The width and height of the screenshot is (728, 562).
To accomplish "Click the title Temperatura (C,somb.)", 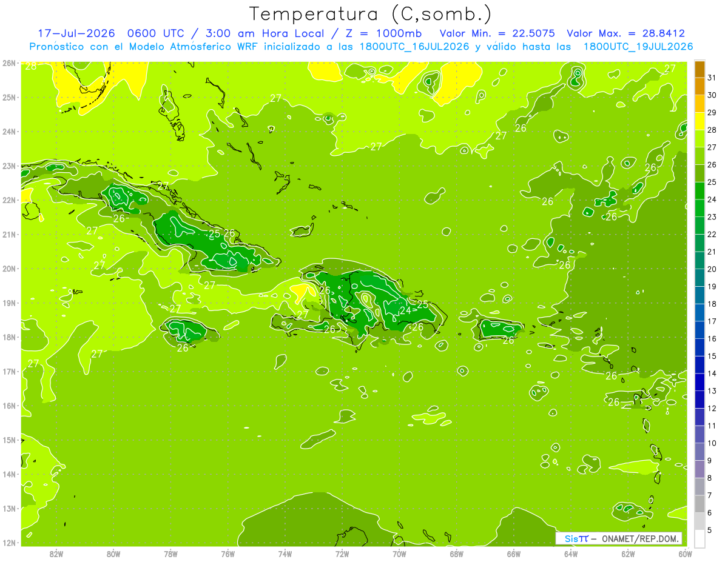I will tap(371, 14).
